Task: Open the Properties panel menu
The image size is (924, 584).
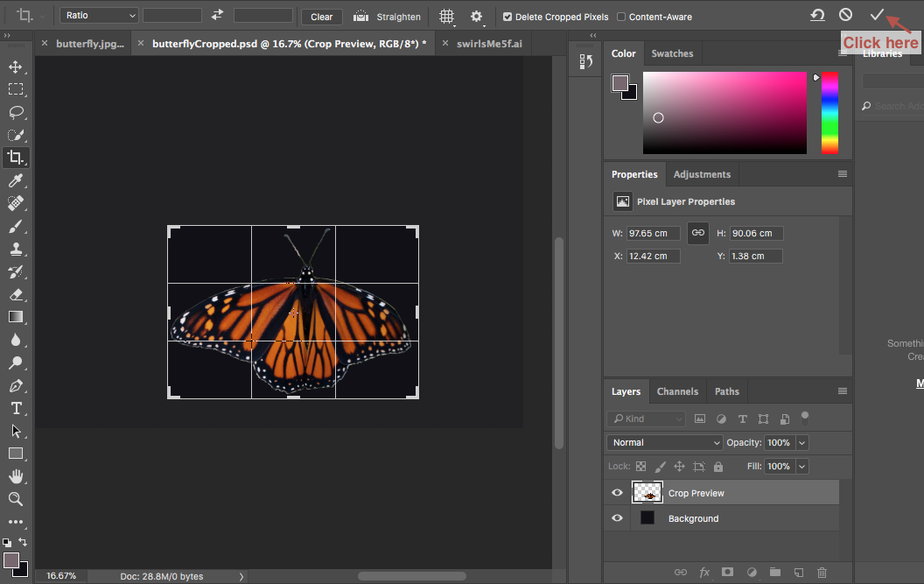Action: point(843,174)
